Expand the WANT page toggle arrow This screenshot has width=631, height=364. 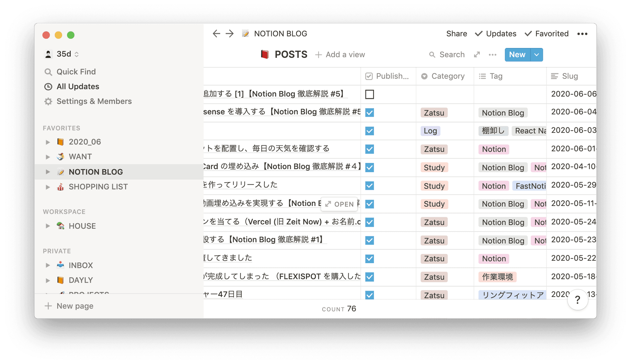48,157
